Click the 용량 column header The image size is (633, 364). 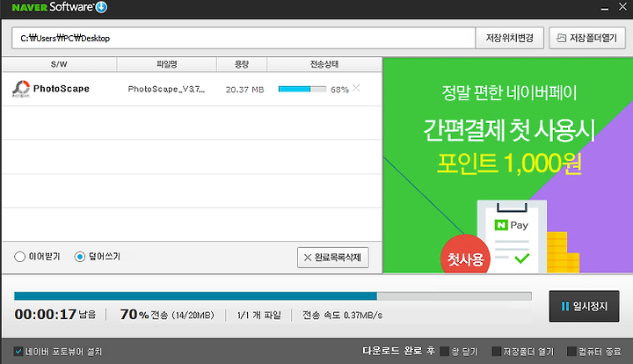(x=242, y=64)
